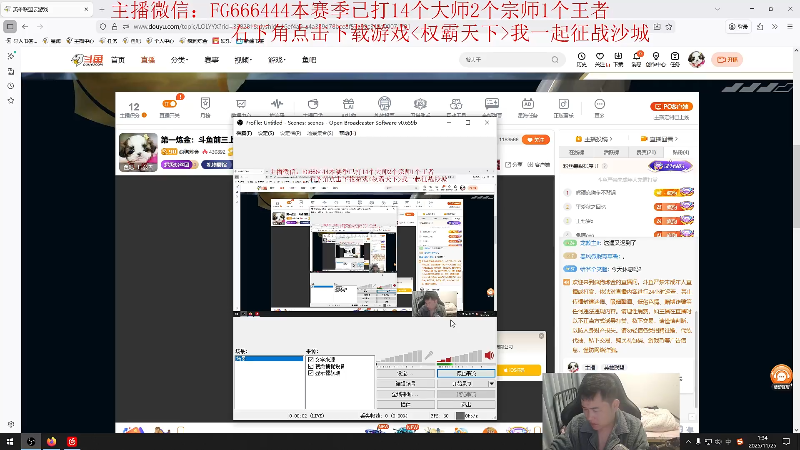Open the watch history clock icon
The image size is (800, 450).
(x=581, y=57)
